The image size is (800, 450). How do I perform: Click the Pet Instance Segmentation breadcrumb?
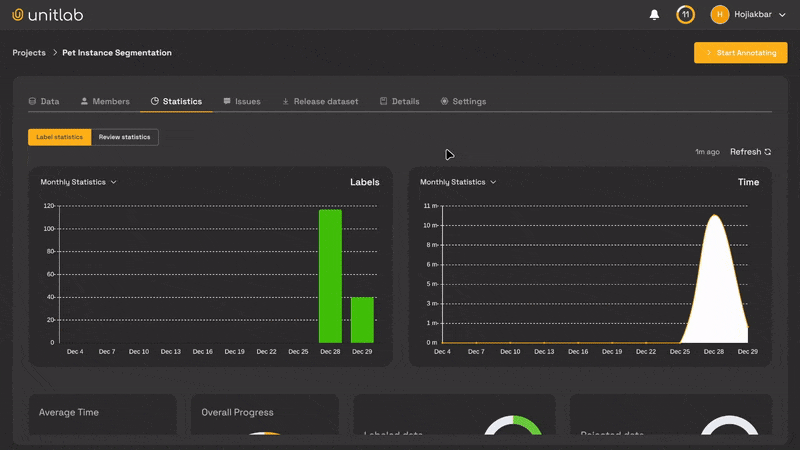117,53
